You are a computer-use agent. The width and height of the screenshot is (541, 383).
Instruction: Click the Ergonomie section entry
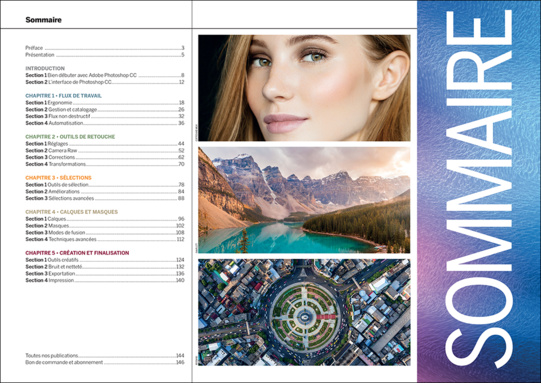105,102
